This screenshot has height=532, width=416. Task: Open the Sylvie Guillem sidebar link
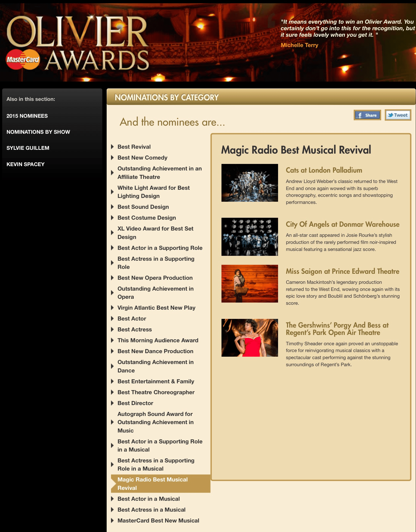click(x=28, y=148)
